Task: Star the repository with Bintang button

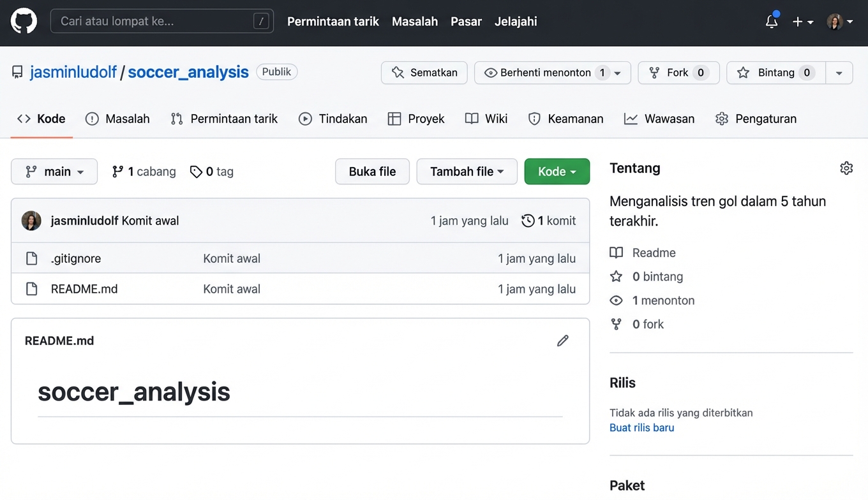Action: pyautogui.click(x=776, y=73)
